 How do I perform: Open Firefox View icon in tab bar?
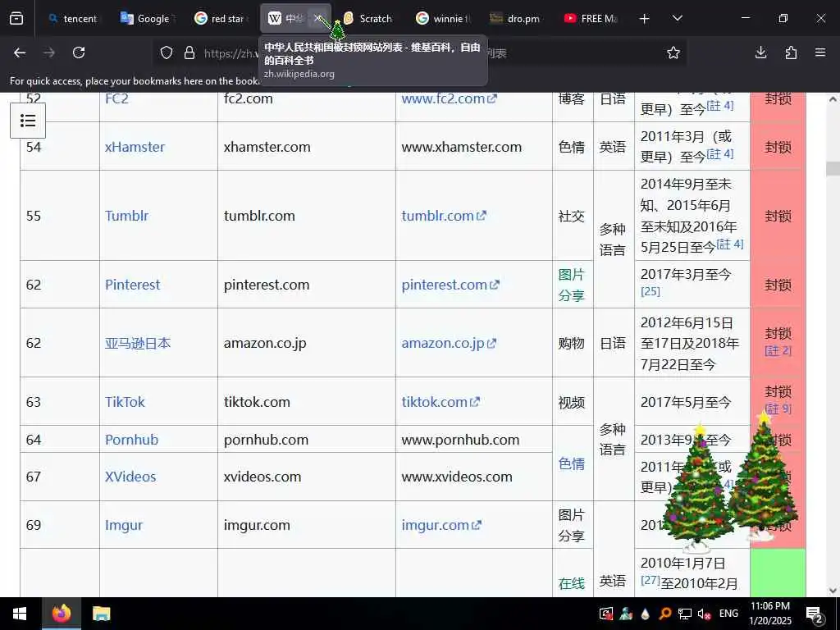[16, 19]
